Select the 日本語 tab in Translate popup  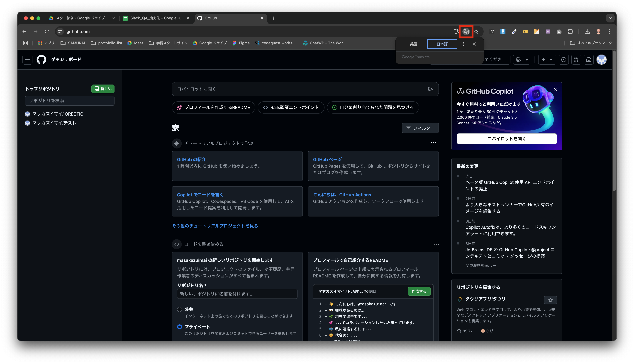point(442,44)
